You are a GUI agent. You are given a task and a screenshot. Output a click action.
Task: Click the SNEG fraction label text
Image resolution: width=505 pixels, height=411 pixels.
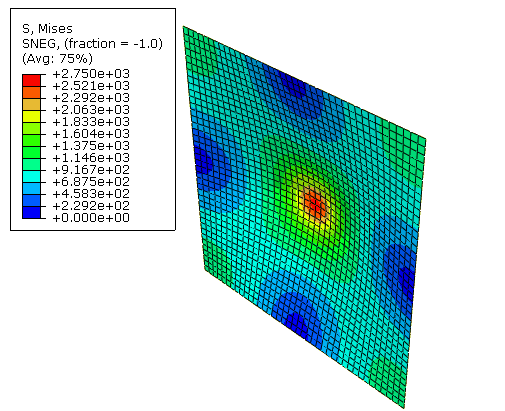coord(92,44)
